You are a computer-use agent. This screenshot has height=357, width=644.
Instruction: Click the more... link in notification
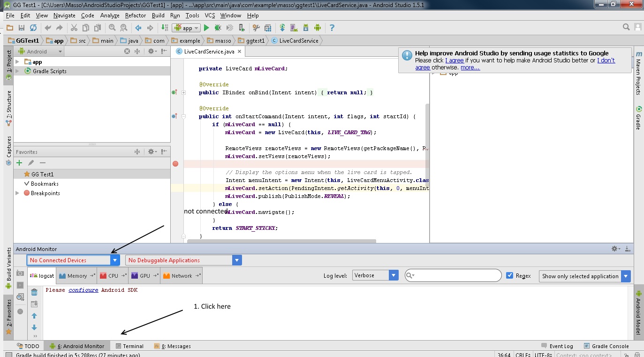(x=470, y=68)
